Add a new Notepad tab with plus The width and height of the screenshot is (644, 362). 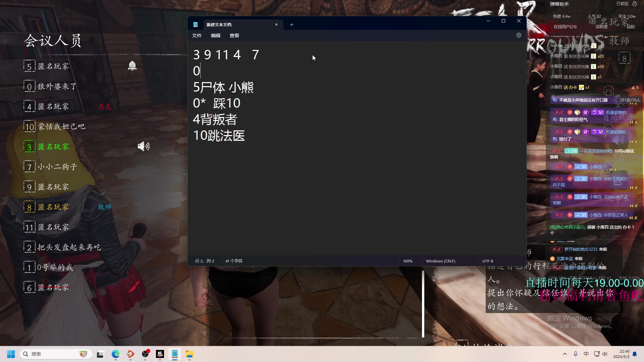click(x=291, y=24)
